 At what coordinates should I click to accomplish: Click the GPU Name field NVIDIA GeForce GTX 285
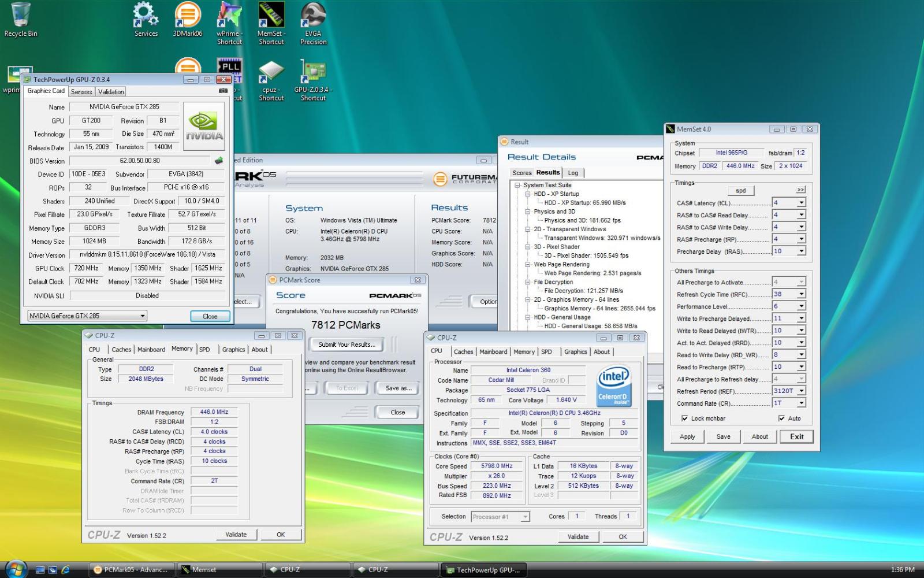(124, 107)
